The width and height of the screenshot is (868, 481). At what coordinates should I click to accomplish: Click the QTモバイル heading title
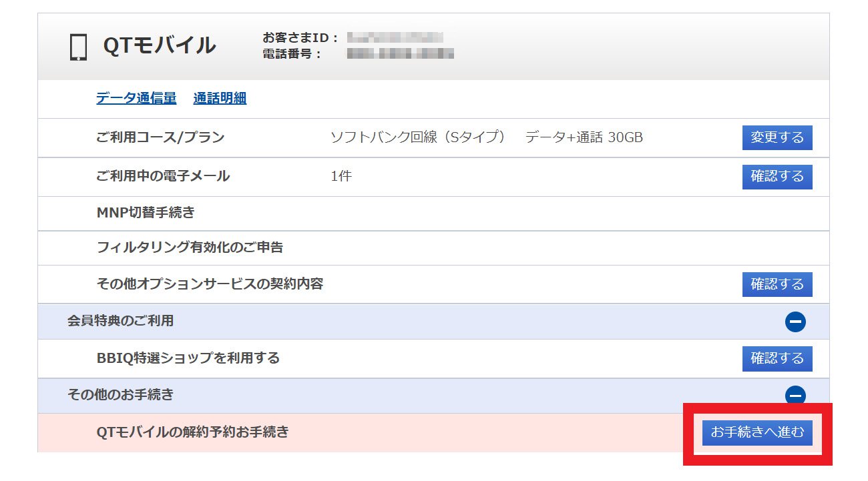(x=160, y=45)
